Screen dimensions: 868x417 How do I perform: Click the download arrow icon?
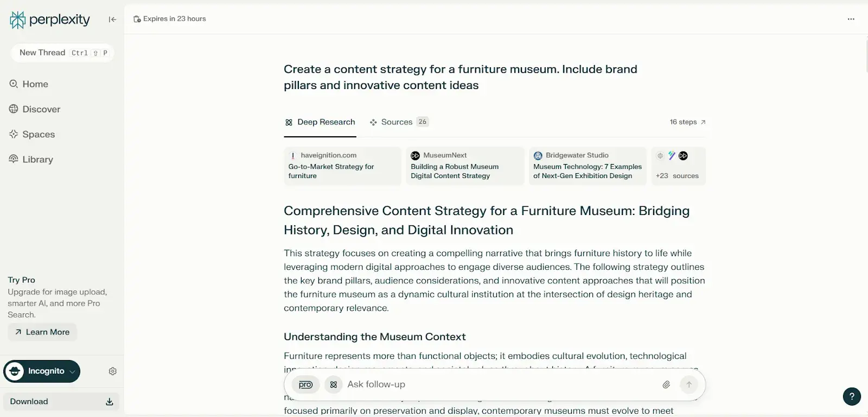click(x=109, y=402)
